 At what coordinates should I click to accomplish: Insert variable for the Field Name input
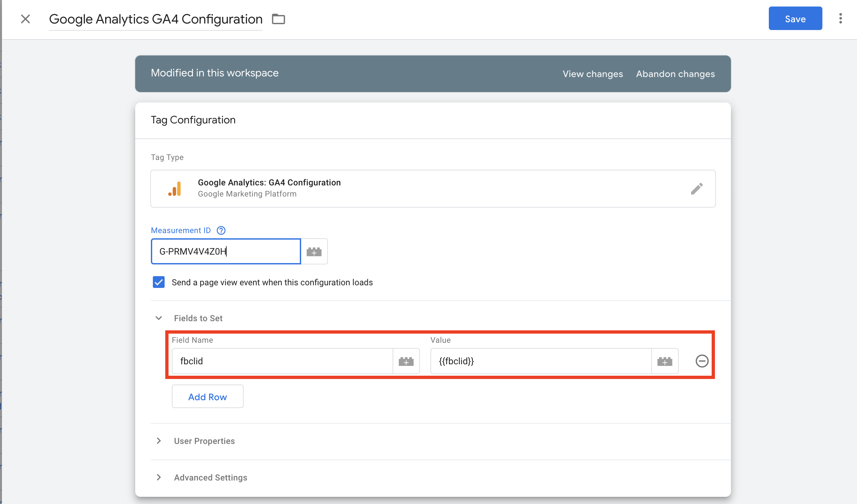[x=406, y=361]
